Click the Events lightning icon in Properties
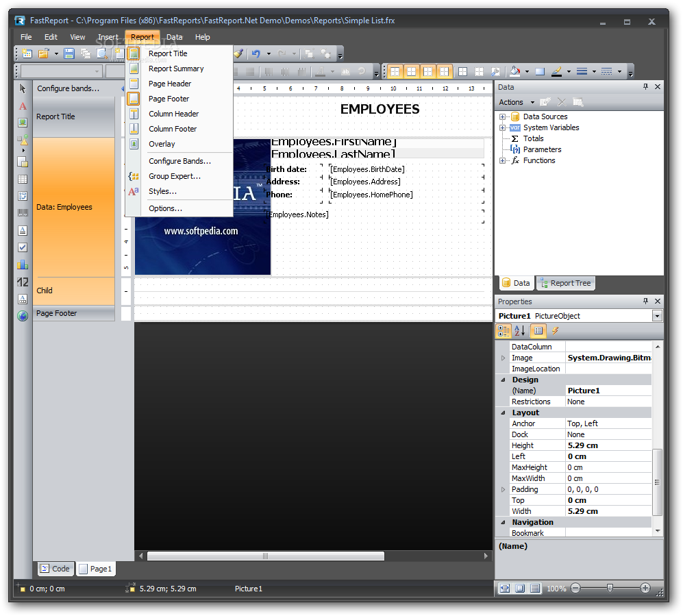The width and height of the screenshot is (683, 616). (x=555, y=331)
